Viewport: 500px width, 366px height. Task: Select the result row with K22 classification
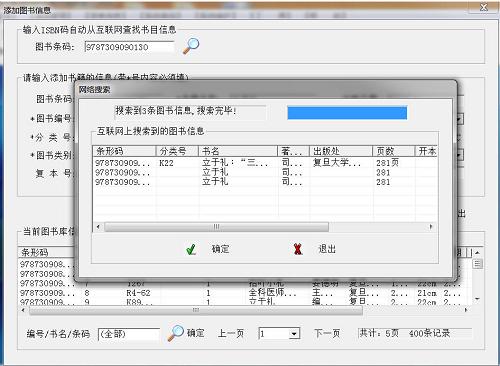tap(265, 163)
